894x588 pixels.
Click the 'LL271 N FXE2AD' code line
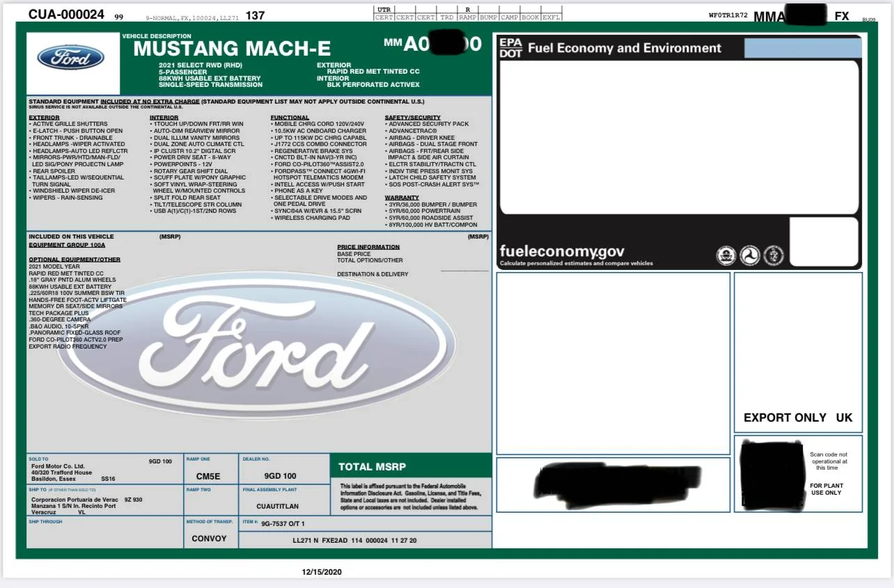pos(354,541)
